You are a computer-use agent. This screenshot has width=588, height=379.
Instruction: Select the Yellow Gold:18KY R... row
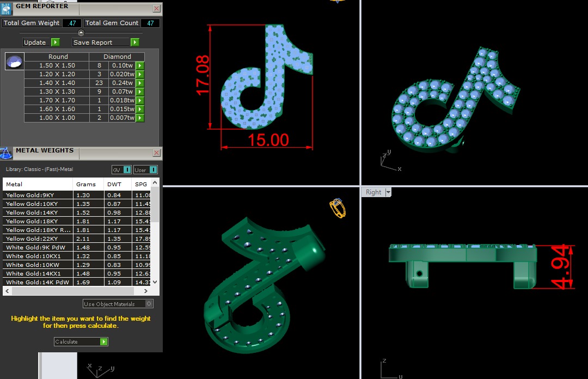click(77, 230)
